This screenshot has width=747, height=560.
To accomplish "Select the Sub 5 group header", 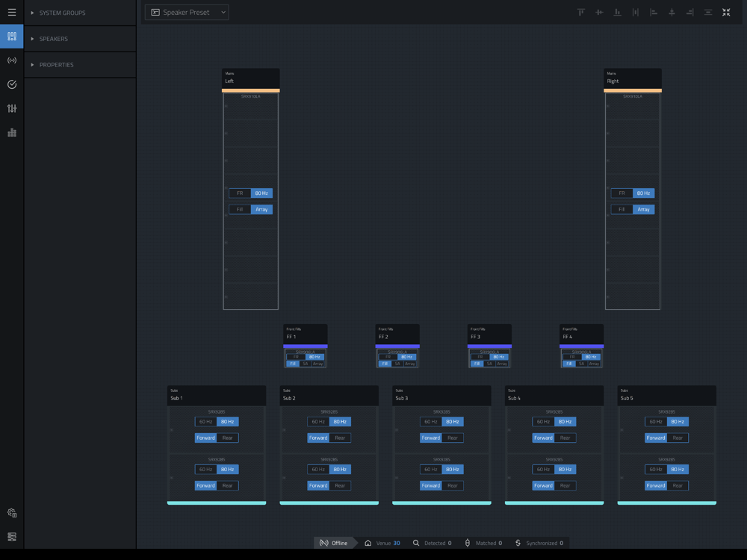I will pos(667,395).
